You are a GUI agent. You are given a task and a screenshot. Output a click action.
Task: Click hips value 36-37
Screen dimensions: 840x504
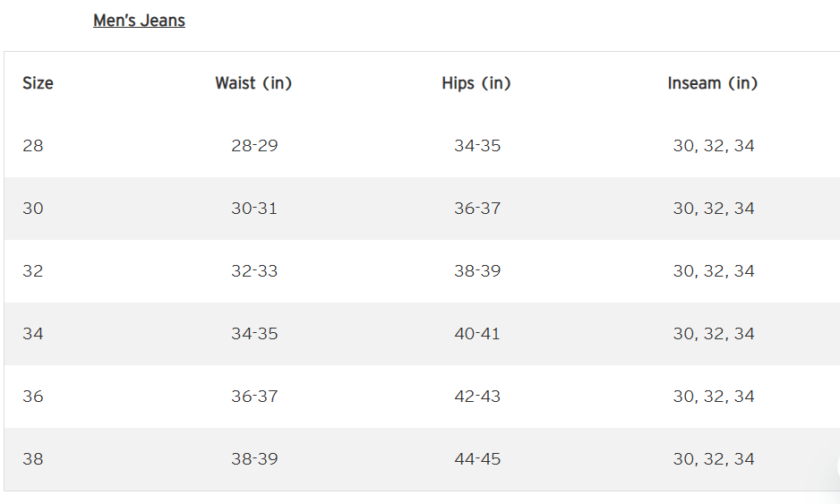pos(477,209)
